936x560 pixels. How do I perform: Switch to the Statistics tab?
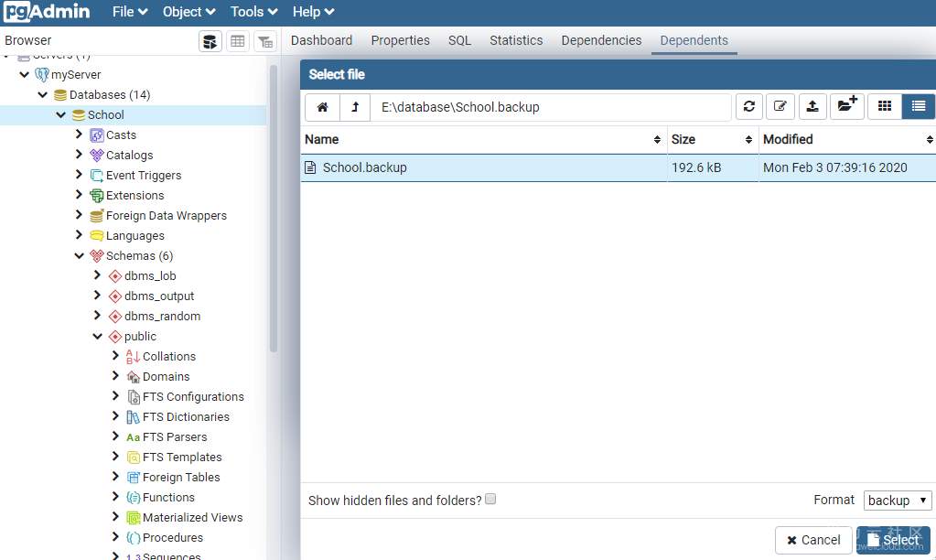[x=516, y=40]
